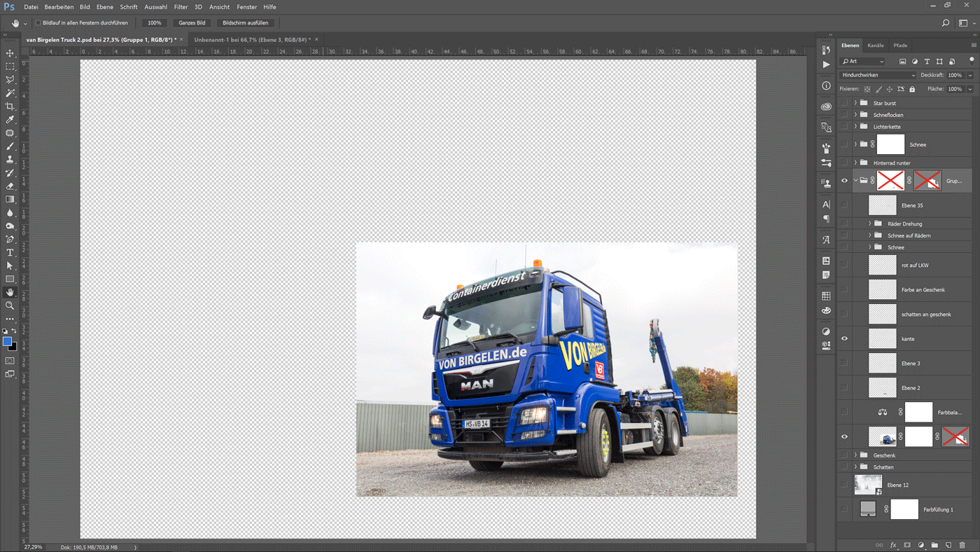This screenshot has width=980, height=552.
Task: Open the Auswahl menu
Action: click(155, 7)
